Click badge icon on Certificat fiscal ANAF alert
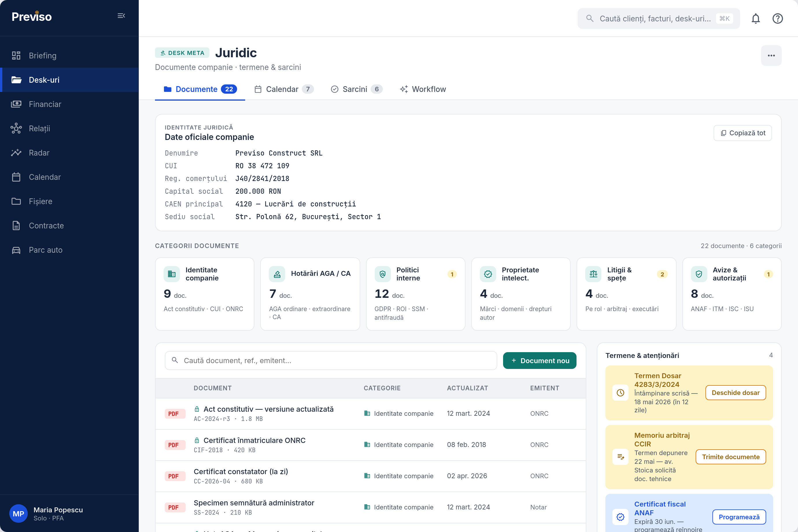This screenshot has height=532, width=798. 620,517
